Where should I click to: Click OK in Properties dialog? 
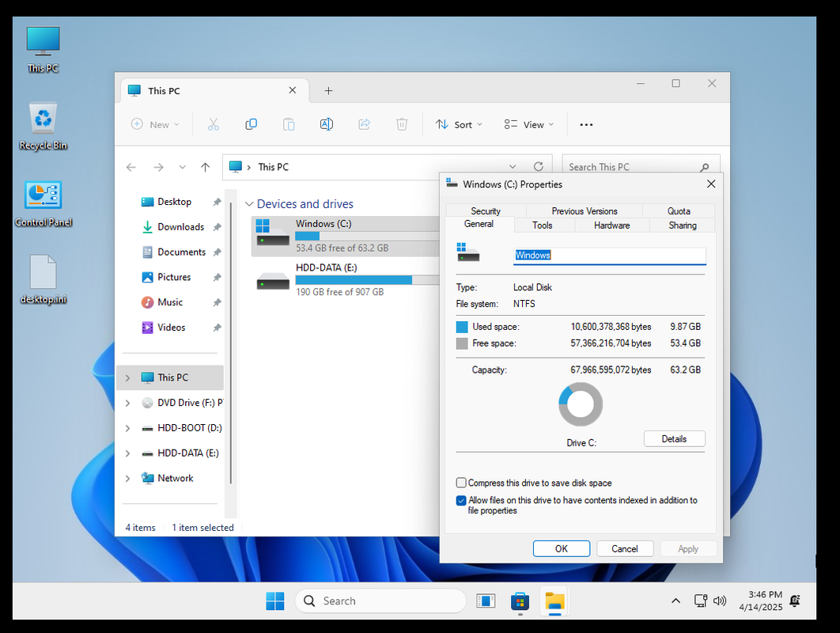562,549
